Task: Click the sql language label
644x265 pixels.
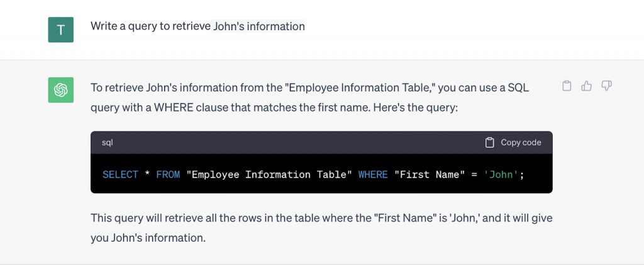Action: [107, 142]
